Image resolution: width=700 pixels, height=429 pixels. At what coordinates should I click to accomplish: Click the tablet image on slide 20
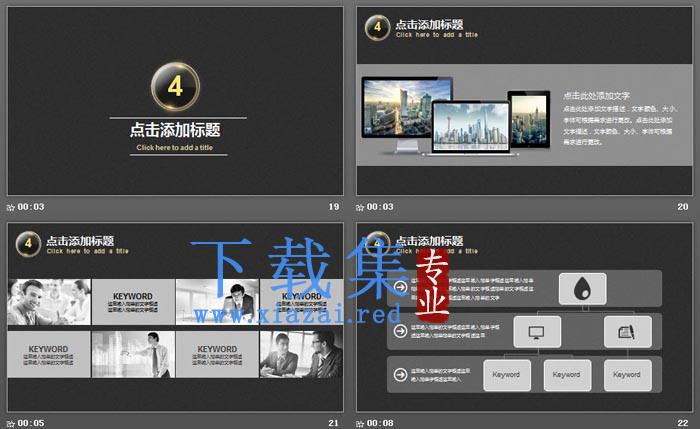pyautogui.click(x=529, y=119)
